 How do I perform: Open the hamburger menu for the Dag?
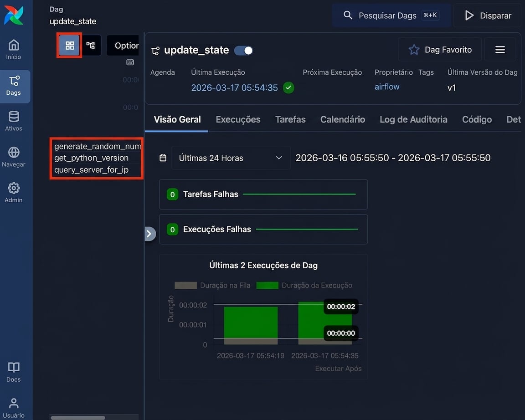tap(500, 50)
